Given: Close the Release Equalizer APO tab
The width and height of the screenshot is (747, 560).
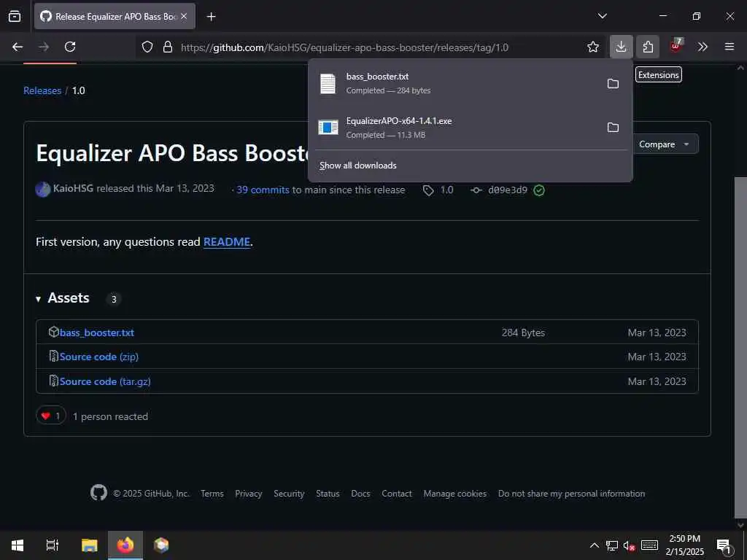Looking at the screenshot, I should coord(184,16).
